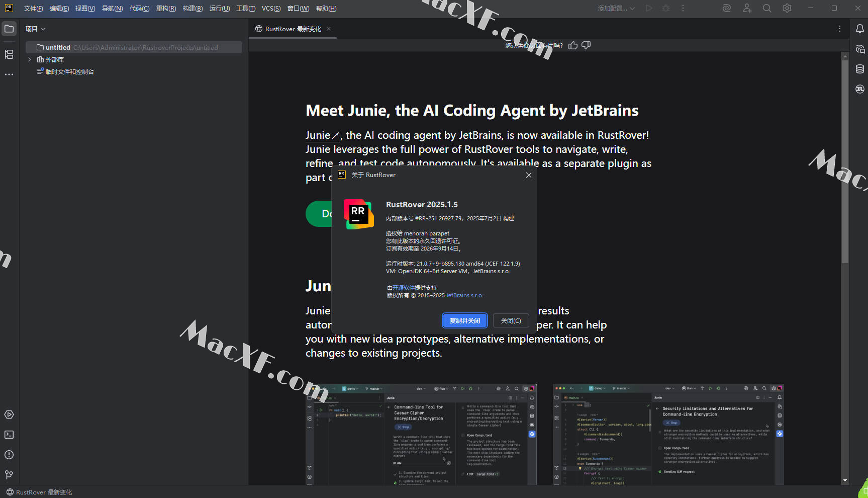Select 临时文件和控制台 tree item

[x=65, y=71]
